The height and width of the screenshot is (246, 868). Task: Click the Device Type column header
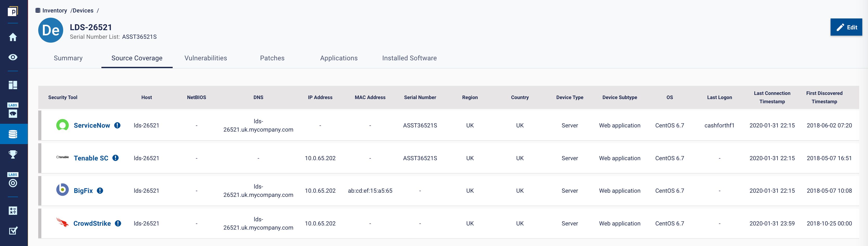pos(569,98)
